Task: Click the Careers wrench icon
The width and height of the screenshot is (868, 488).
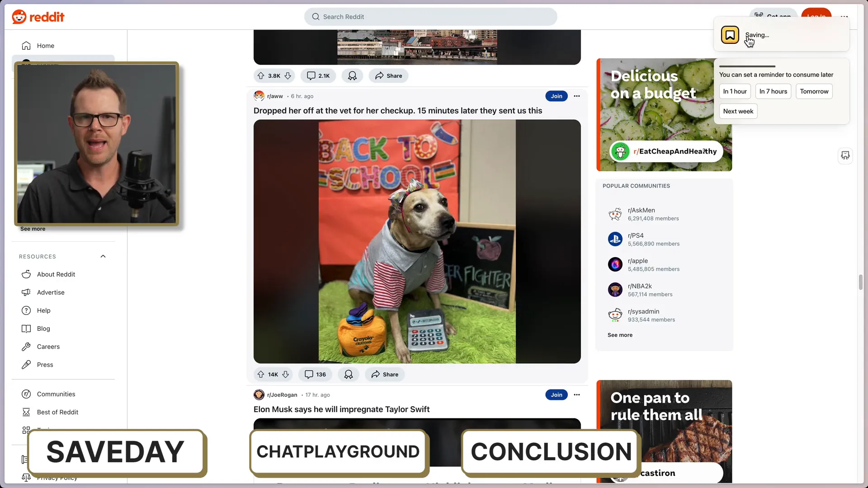Action: (x=26, y=347)
